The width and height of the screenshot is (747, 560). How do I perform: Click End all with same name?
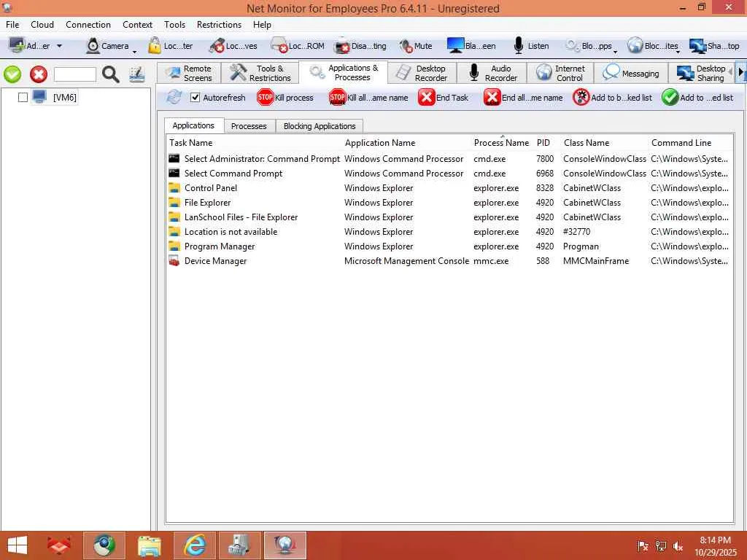coord(523,97)
